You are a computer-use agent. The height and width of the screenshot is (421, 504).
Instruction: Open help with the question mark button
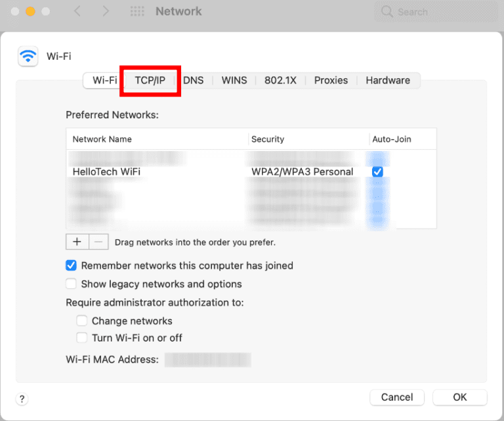[x=22, y=399]
